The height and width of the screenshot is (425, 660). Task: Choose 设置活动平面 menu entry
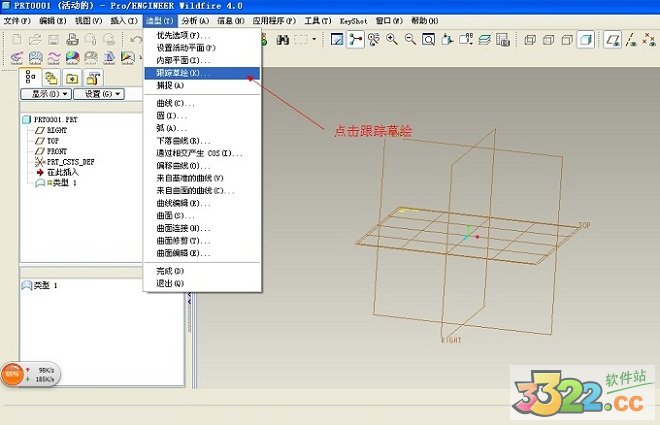202,48
